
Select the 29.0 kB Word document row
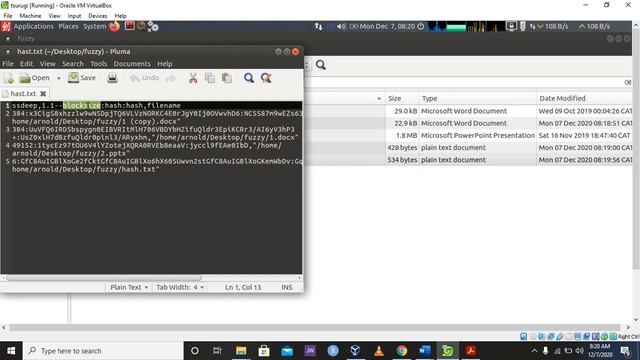click(469, 111)
